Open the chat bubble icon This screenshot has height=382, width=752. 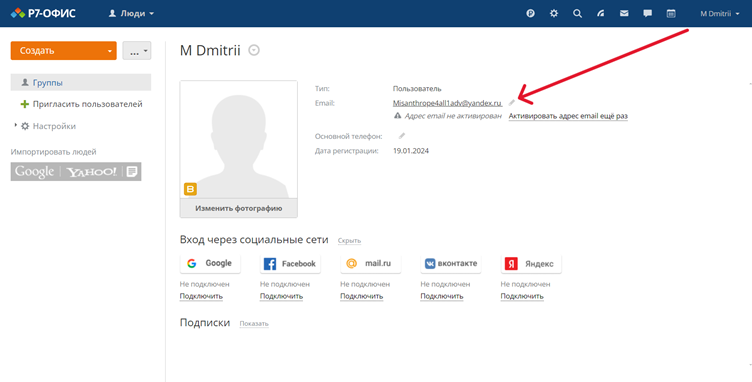(x=647, y=13)
